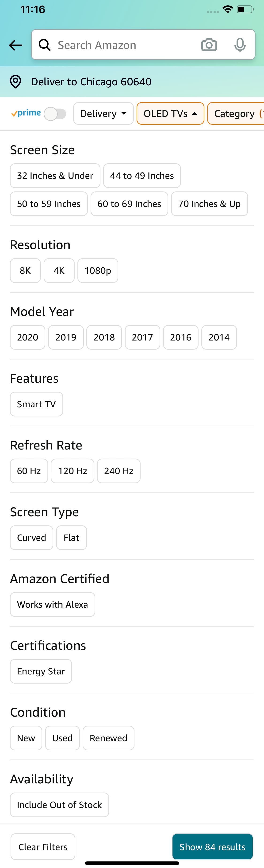Enable the Prime filter toggle
The width and height of the screenshot is (264, 868).
(56, 114)
